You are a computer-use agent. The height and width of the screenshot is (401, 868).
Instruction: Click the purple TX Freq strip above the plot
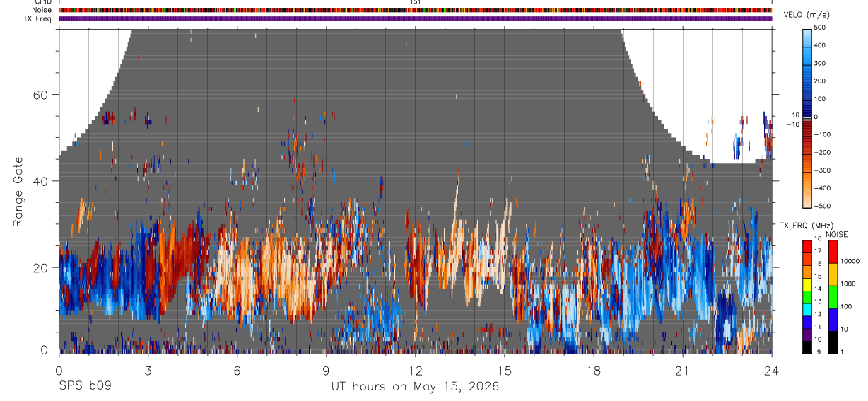[415, 18]
